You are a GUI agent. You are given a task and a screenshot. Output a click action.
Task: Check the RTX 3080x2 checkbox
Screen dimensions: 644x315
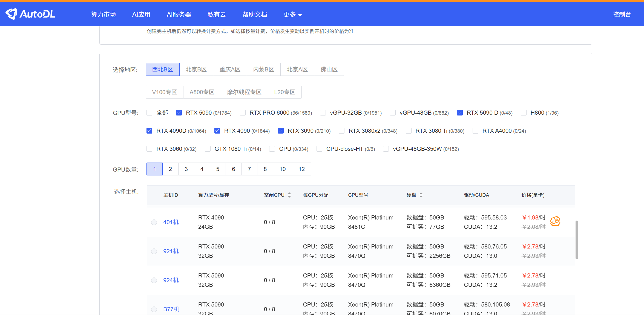[x=342, y=131]
